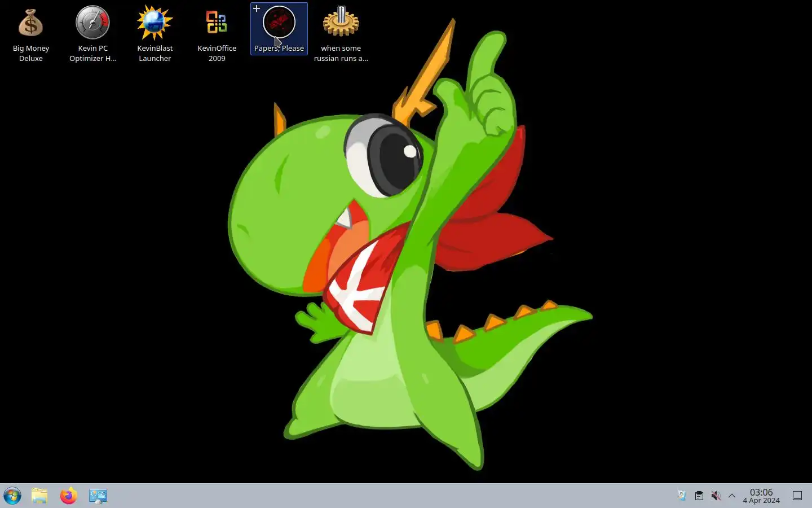Click the 'Papers, Please' icon label
The height and width of the screenshot is (508, 812).
click(x=279, y=49)
